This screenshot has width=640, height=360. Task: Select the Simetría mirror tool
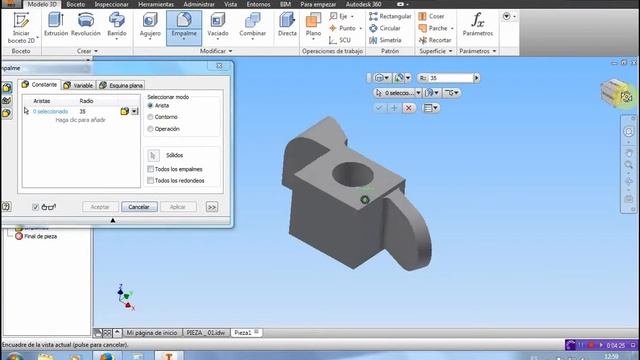point(385,40)
